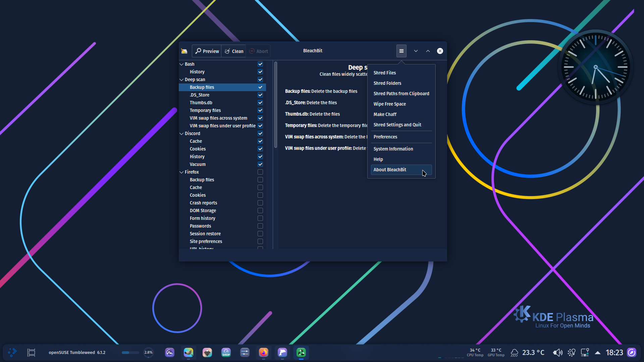Click the cleaner list vertical scrollbar
The image size is (644, 362).
(x=276, y=105)
